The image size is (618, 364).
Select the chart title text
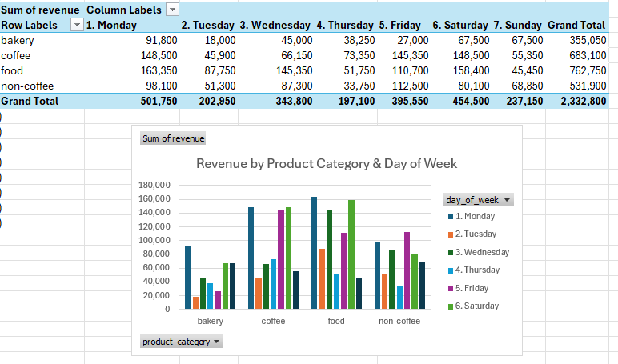pos(327,163)
